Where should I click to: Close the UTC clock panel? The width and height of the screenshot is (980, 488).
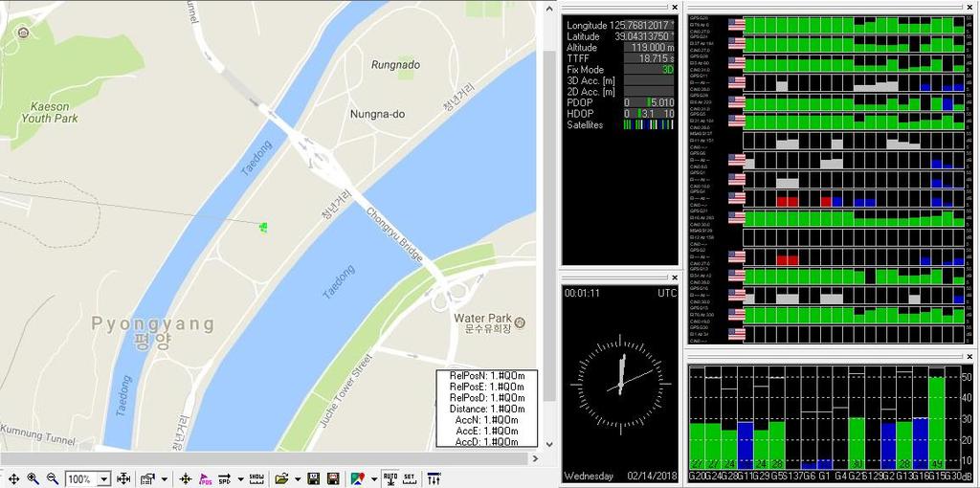click(x=675, y=277)
